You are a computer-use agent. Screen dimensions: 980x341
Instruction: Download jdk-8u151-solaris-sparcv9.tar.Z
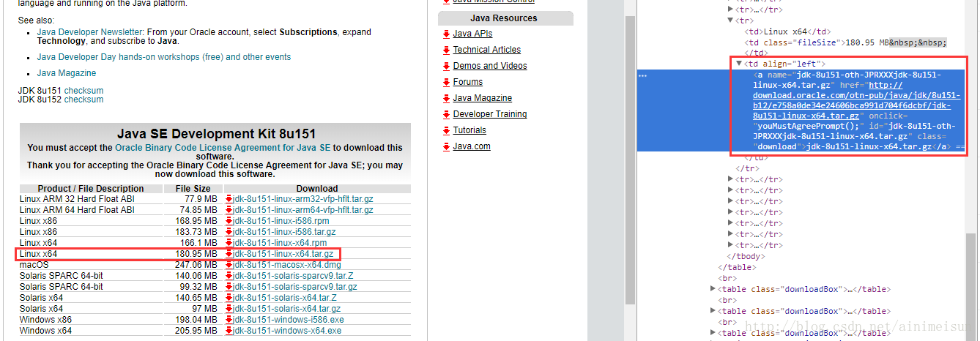click(294, 276)
